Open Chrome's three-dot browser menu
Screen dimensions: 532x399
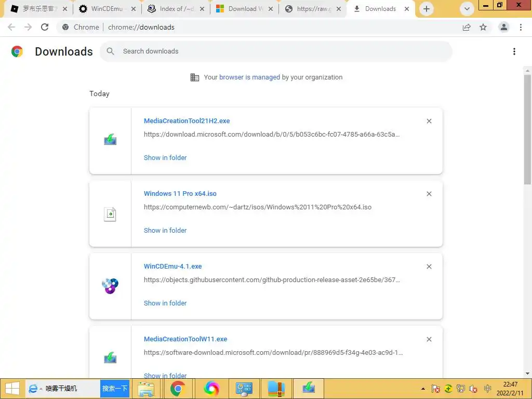pyautogui.click(x=521, y=27)
